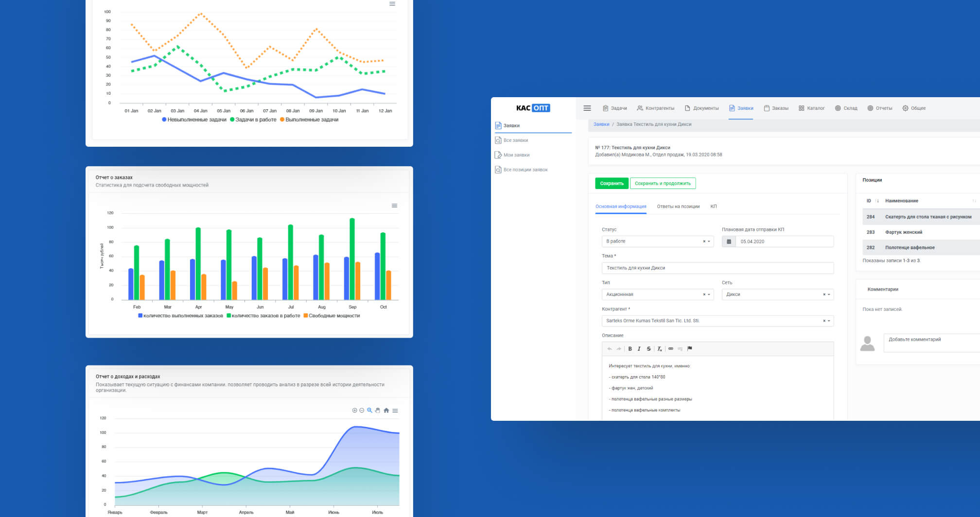Toggle 'Свободные мощности' legend series
This screenshot has width=980, height=517.
tap(332, 316)
